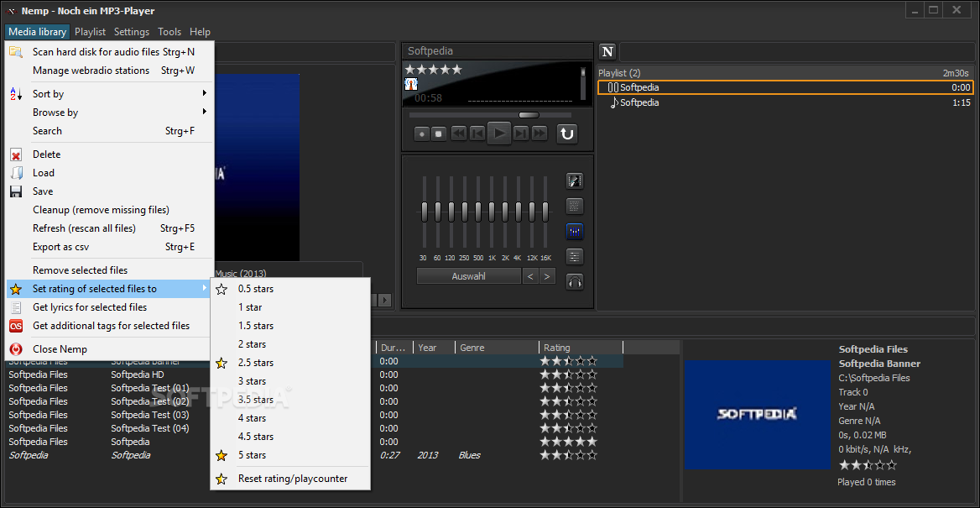Click the Last.fm Get additional tags entry
Screen dimensions: 980x508
point(109,326)
